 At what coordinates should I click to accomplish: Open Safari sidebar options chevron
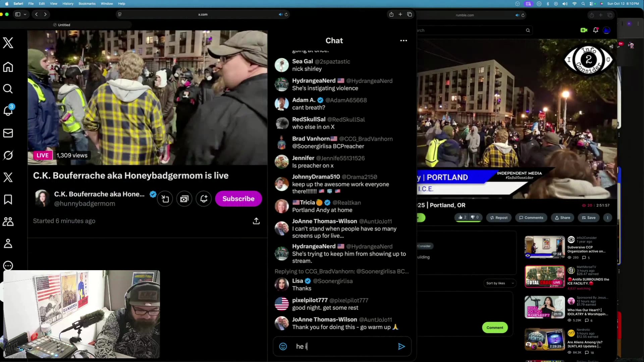click(x=25, y=14)
